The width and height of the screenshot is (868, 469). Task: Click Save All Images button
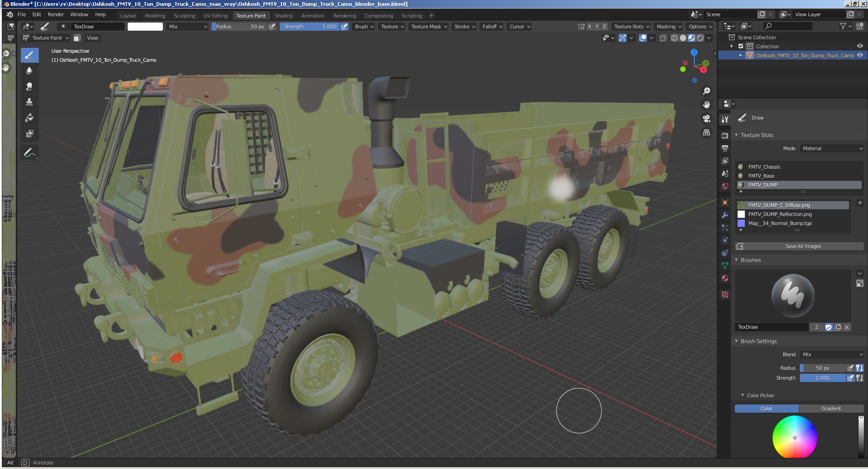(x=799, y=246)
